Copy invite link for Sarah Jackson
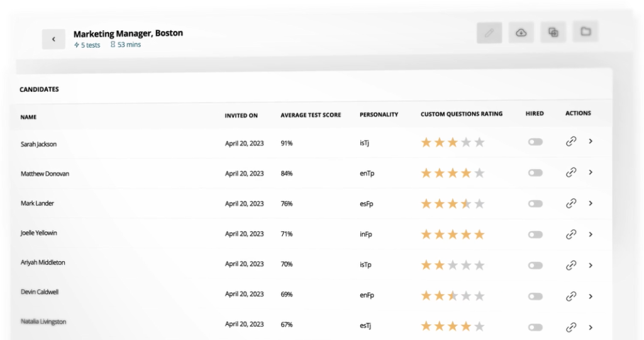Image resolution: width=644 pixels, height=340 pixels. 571,142
